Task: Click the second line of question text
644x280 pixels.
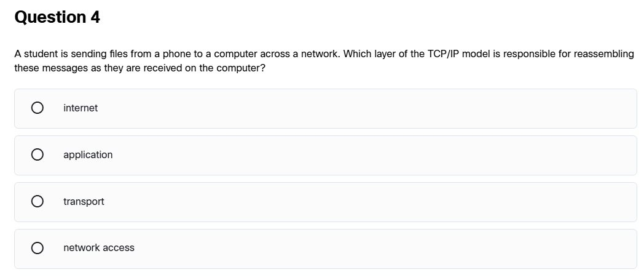Action: [x=140, y=68]
